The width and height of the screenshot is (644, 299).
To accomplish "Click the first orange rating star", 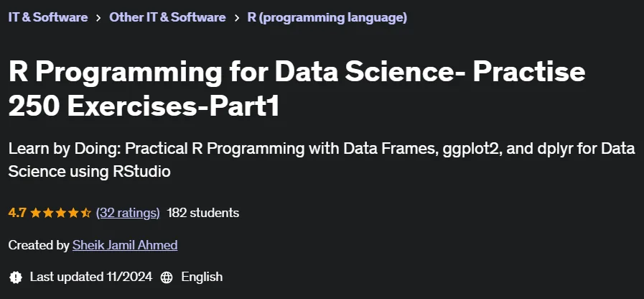I will (x=36, y=213).
